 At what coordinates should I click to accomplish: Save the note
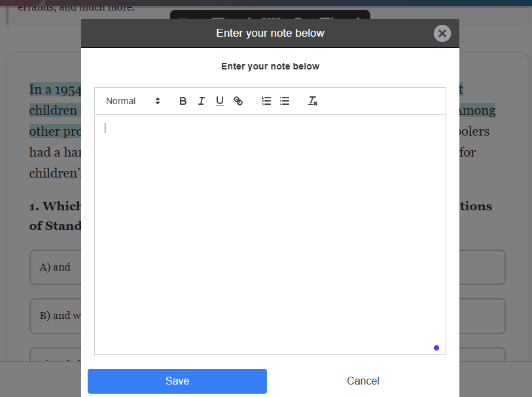(177, 381)
